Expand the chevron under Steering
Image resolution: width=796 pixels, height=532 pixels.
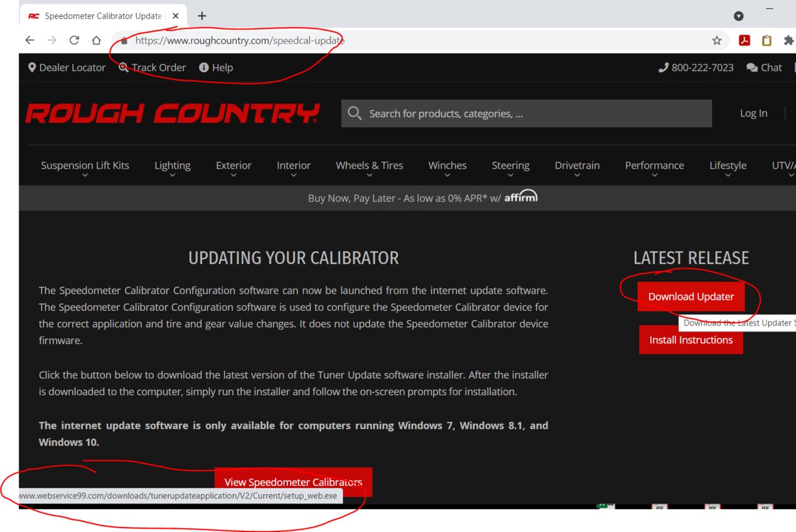coord(510,175)
